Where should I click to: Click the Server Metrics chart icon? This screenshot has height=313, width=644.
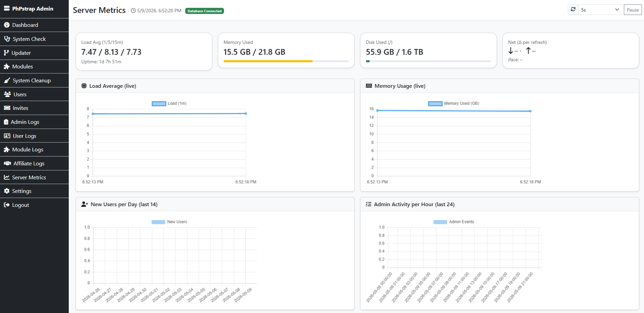(7, 177)
